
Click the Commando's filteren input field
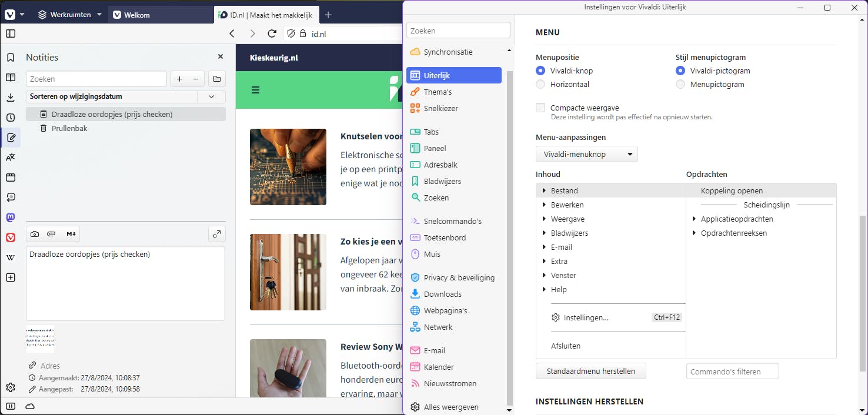pyautogui.click(x=732, y=371)
